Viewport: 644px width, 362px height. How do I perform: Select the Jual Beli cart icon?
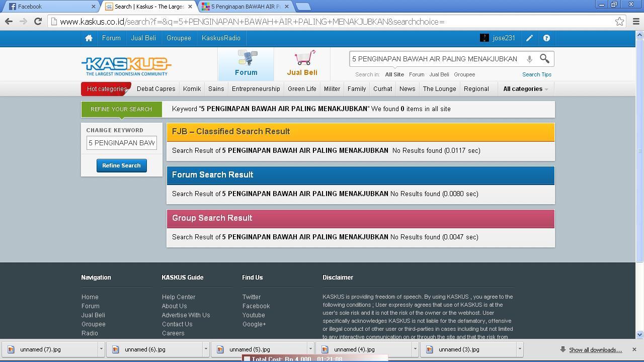coord(302,64)
